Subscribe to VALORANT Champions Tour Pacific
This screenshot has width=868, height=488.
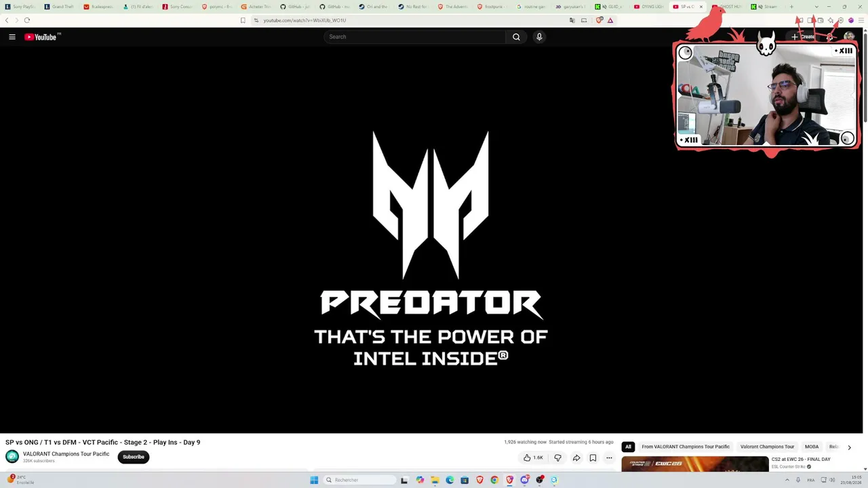134,457
